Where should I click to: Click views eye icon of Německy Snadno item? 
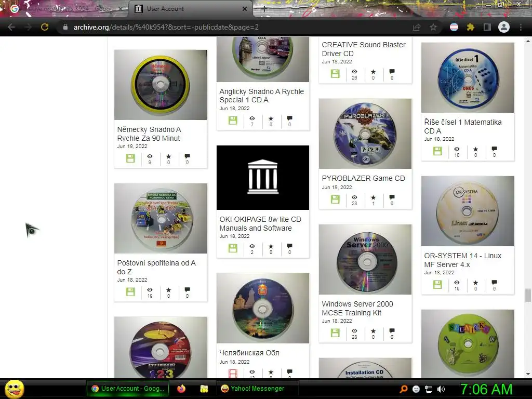[x=150, y=156]
